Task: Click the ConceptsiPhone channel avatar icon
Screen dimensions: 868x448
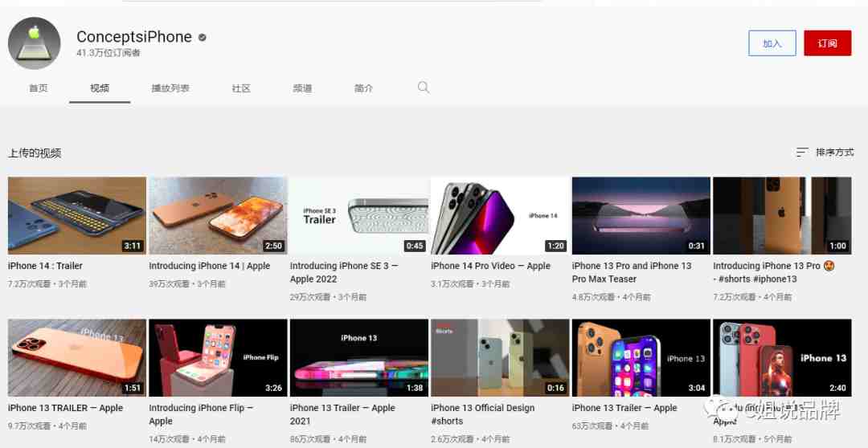Action: pos(35,43)
